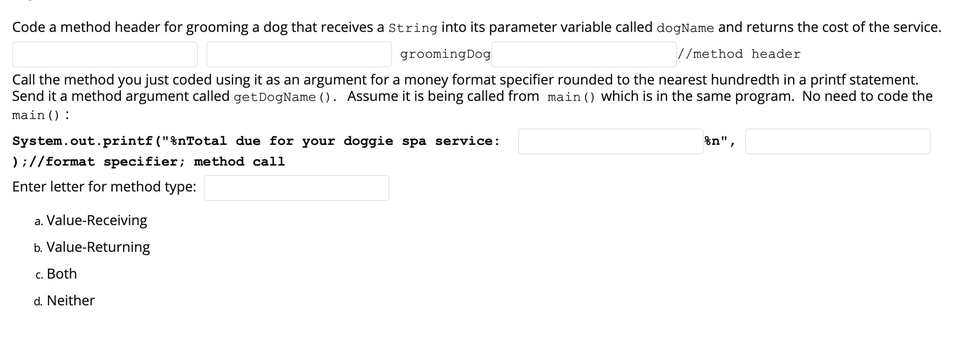
Task: Select option d Neither
Action: click(70, 301)
